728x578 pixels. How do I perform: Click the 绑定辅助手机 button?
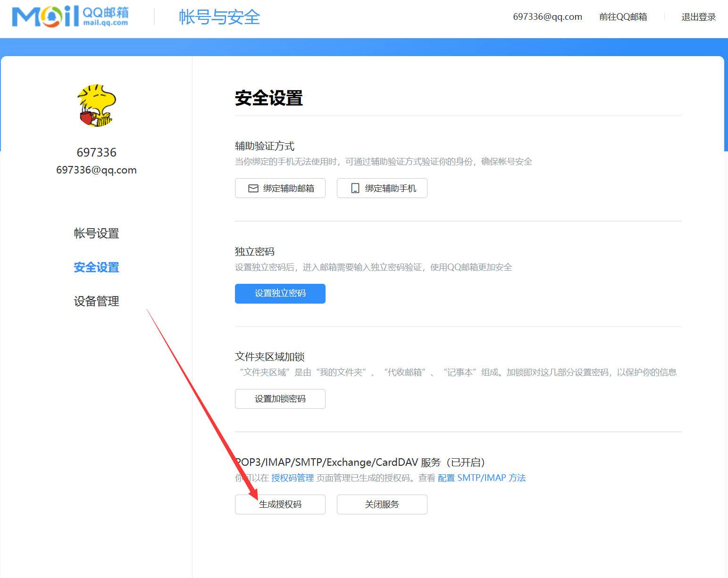[382, 188]
